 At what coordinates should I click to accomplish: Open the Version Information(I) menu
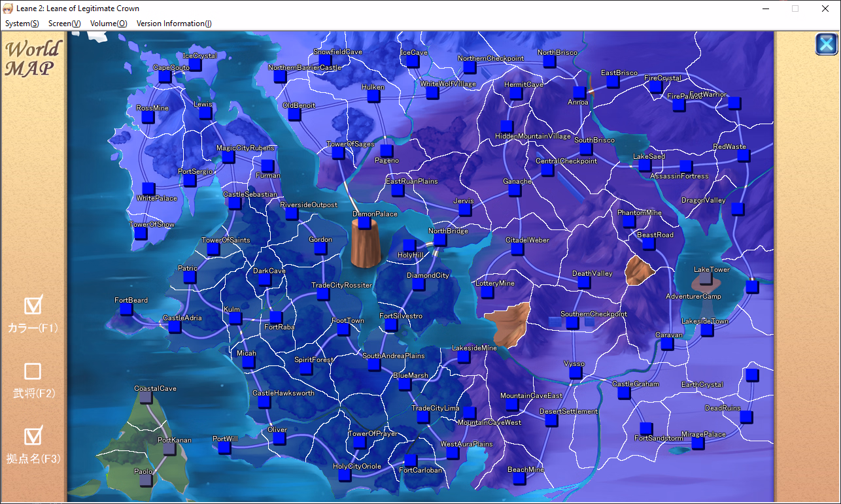[x=174, y=24]
